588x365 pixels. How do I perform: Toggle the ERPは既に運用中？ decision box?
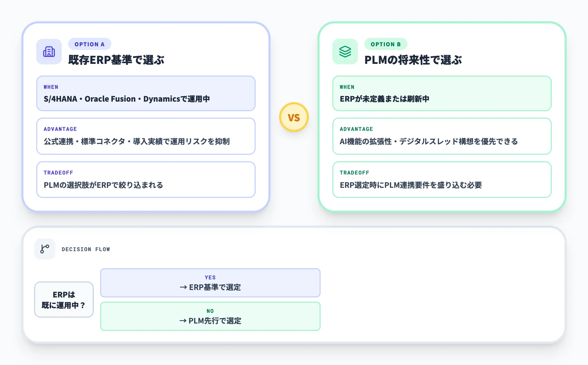point(64,300)
